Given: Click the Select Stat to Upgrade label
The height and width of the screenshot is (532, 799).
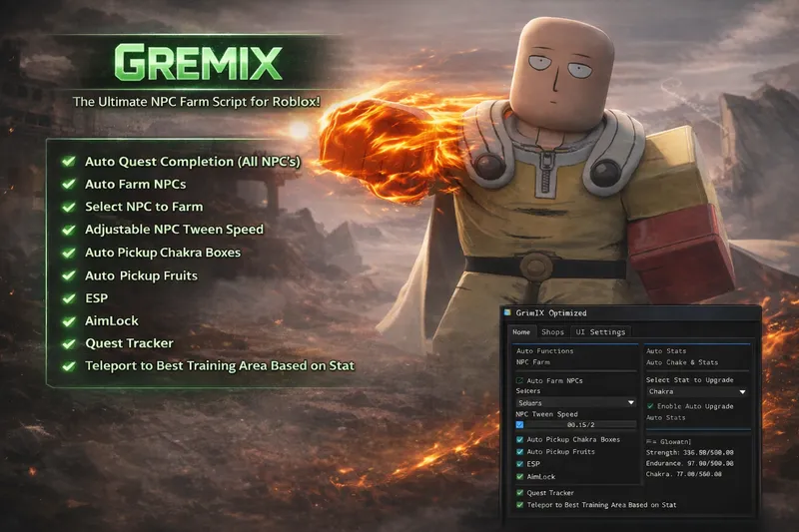Looking at the screenshot, I should point(689,379).
